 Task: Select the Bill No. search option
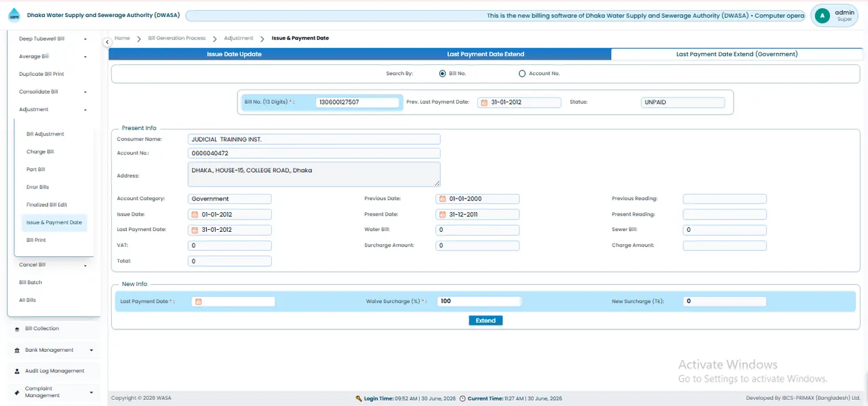click(443, 73)
